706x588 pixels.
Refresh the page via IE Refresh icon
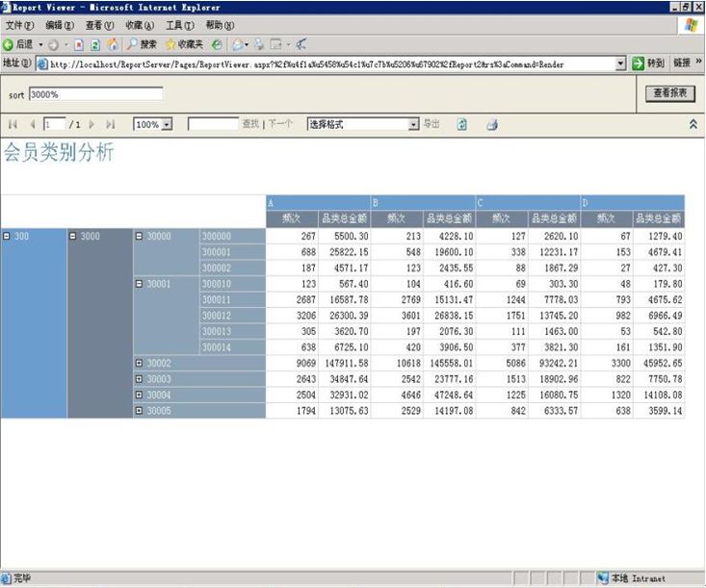[95, 44]
